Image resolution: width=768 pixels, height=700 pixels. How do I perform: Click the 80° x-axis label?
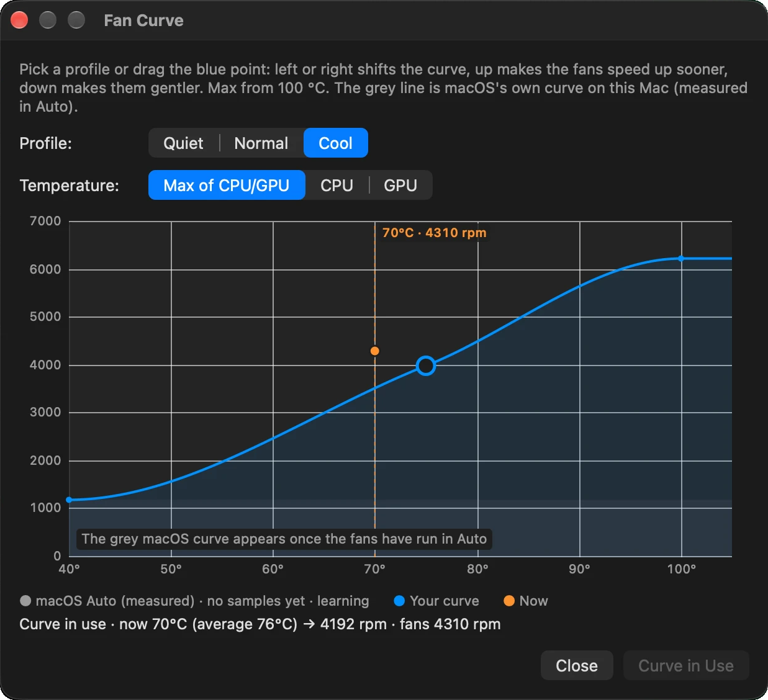point(477,569)
